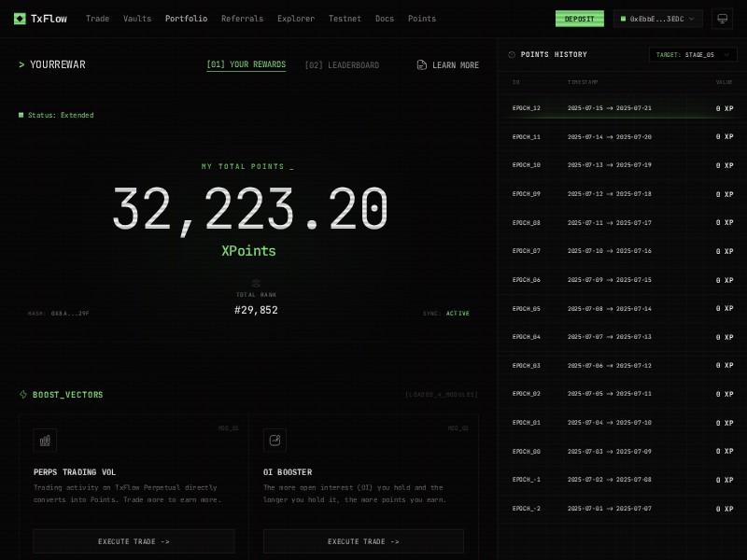Select the Perps Trading Vol chart icon

tap(45, 440)
